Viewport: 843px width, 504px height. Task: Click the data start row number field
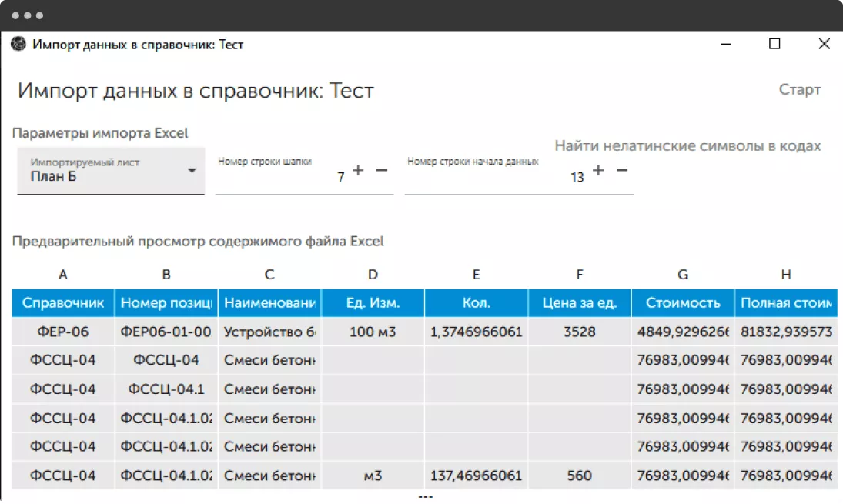pos(493,177)
